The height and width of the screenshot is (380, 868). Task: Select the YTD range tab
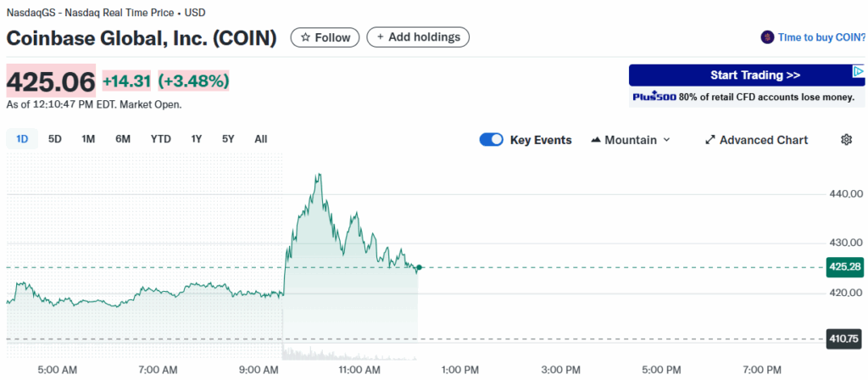[161, 139]
